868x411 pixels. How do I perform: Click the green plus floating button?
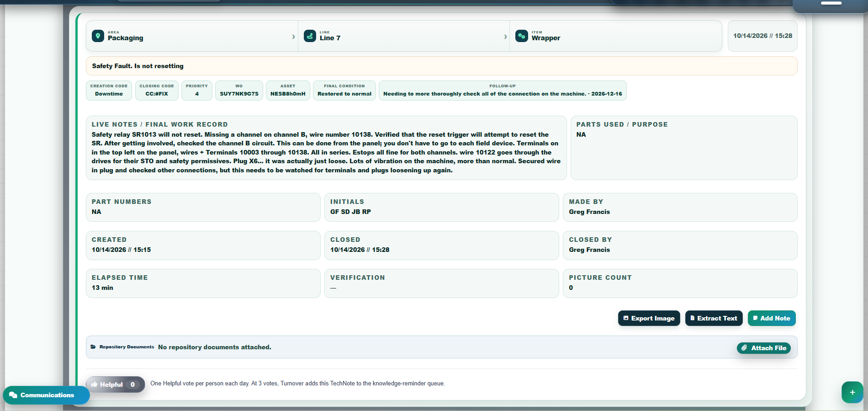[x=852, y=392]
